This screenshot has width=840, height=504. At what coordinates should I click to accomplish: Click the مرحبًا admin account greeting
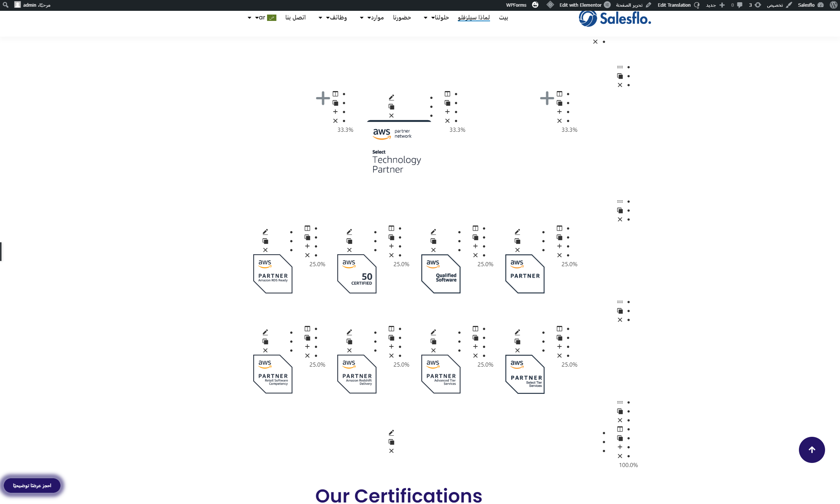pos(37,5)
